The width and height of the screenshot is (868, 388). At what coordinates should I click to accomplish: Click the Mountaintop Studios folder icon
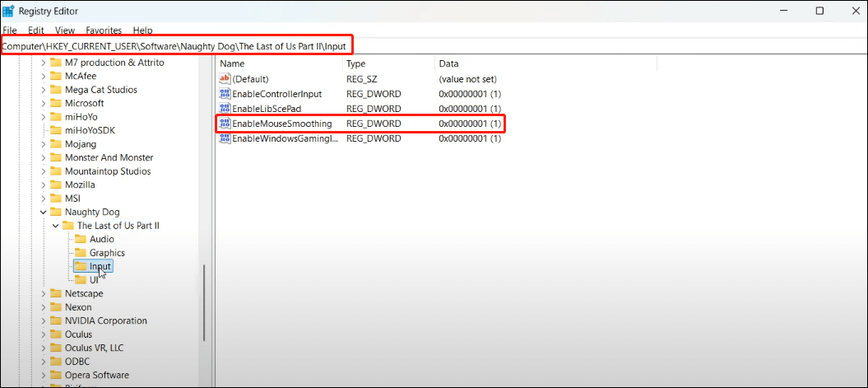55,171
